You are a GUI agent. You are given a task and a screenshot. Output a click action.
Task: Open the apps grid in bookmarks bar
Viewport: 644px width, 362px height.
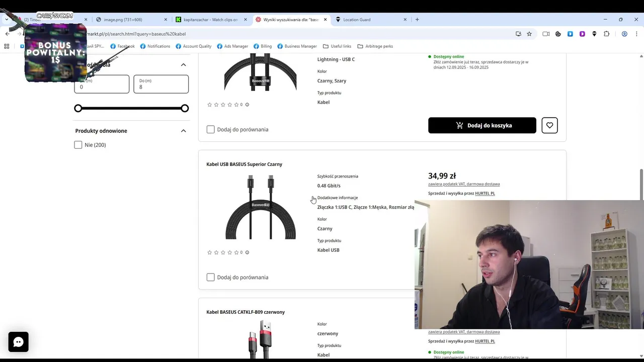pos(7,46)
